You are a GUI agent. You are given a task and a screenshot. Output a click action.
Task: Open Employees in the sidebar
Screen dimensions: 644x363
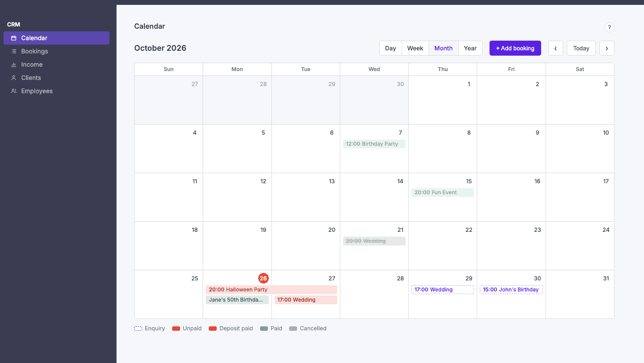click(x=56, y=91)
